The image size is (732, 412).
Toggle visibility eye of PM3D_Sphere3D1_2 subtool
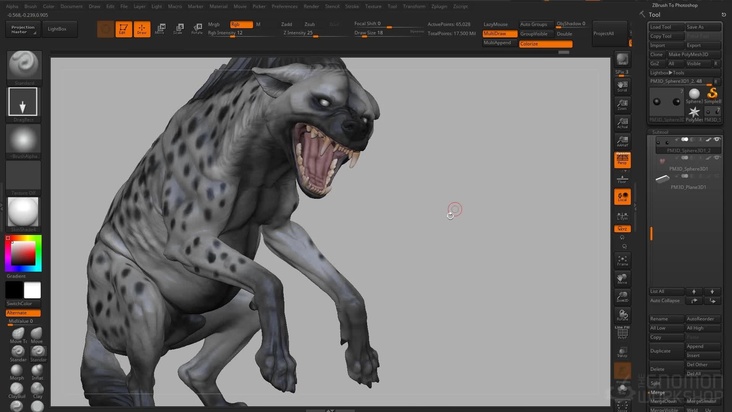(717, 140)
